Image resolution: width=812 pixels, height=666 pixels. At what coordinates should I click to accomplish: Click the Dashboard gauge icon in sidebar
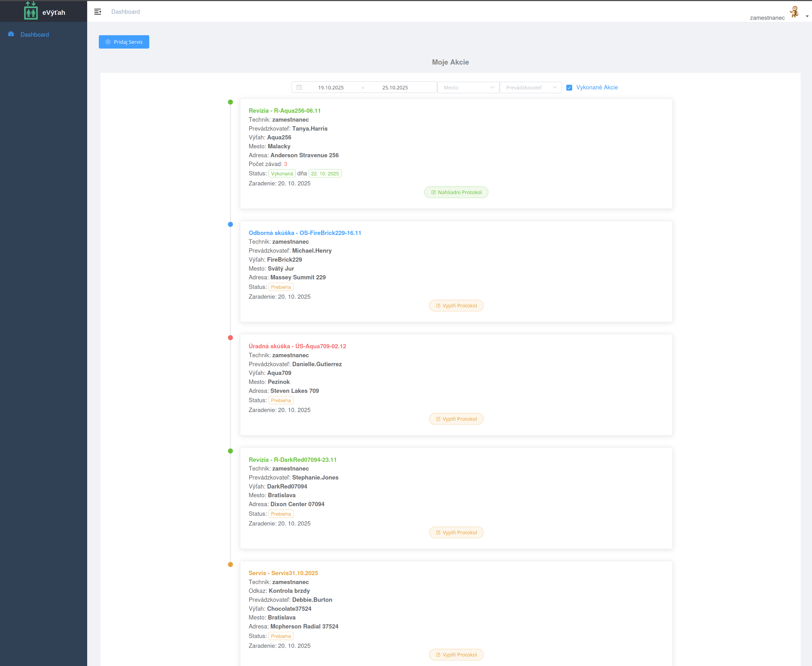pos(11,34)
